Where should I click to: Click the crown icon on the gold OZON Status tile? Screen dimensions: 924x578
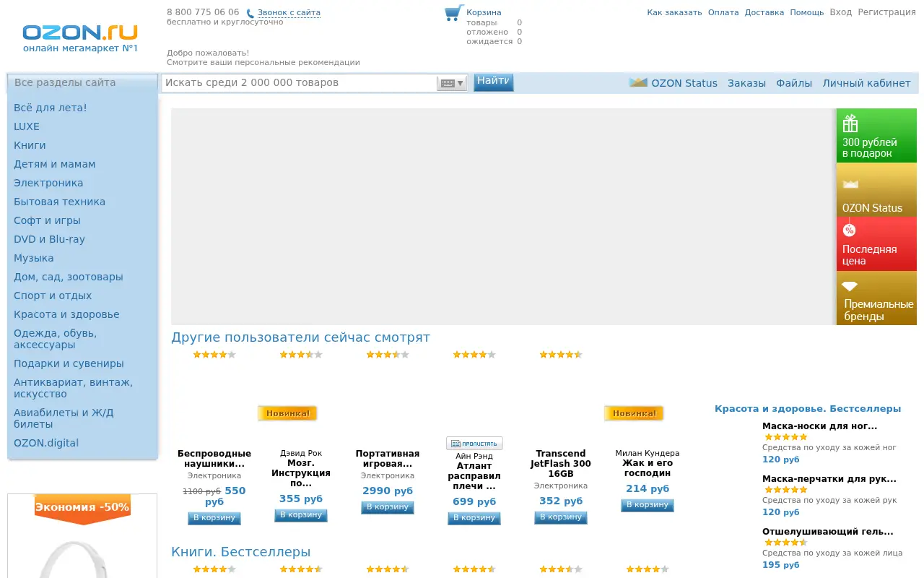[850, 184]
